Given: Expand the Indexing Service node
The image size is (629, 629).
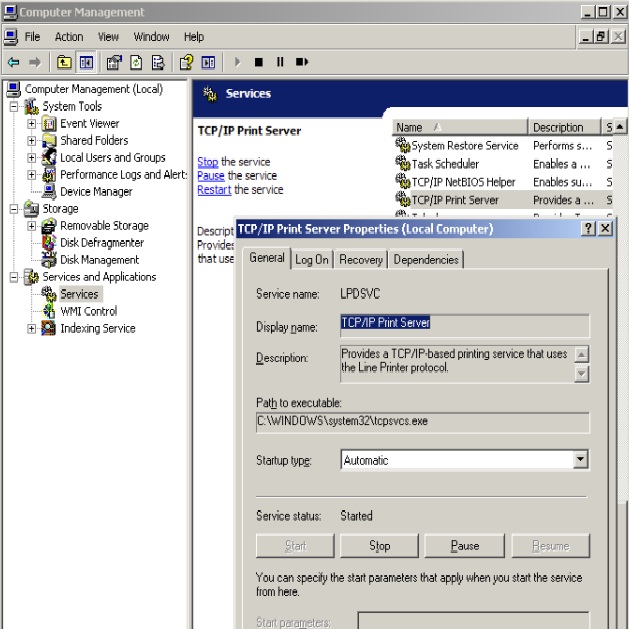Looking at the screenshot, I should click(x=31, y=329).
